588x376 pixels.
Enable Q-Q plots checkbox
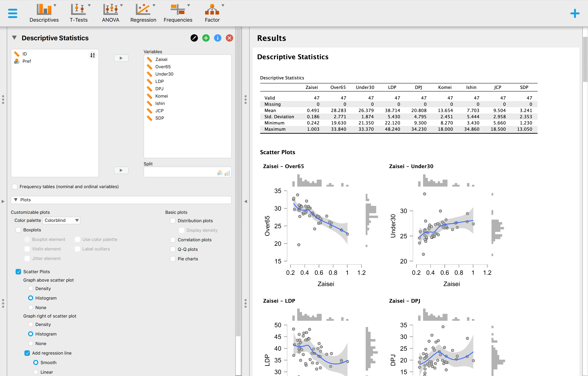[x=173, y=249]
